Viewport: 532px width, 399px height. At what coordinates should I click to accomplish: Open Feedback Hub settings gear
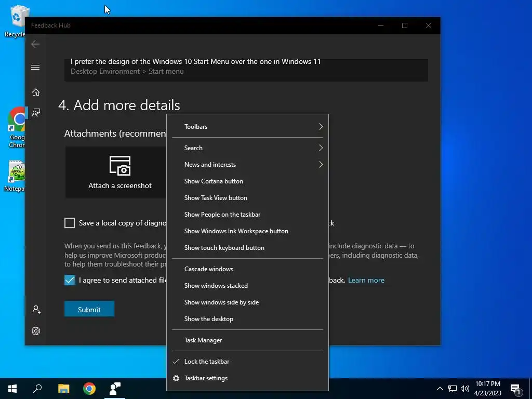point(36,331)
